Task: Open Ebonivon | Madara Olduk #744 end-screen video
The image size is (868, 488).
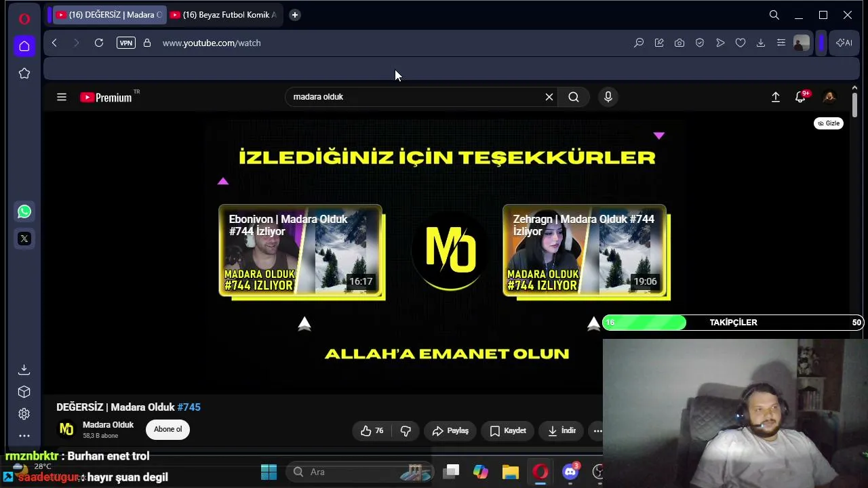Action: coord(301,251)
